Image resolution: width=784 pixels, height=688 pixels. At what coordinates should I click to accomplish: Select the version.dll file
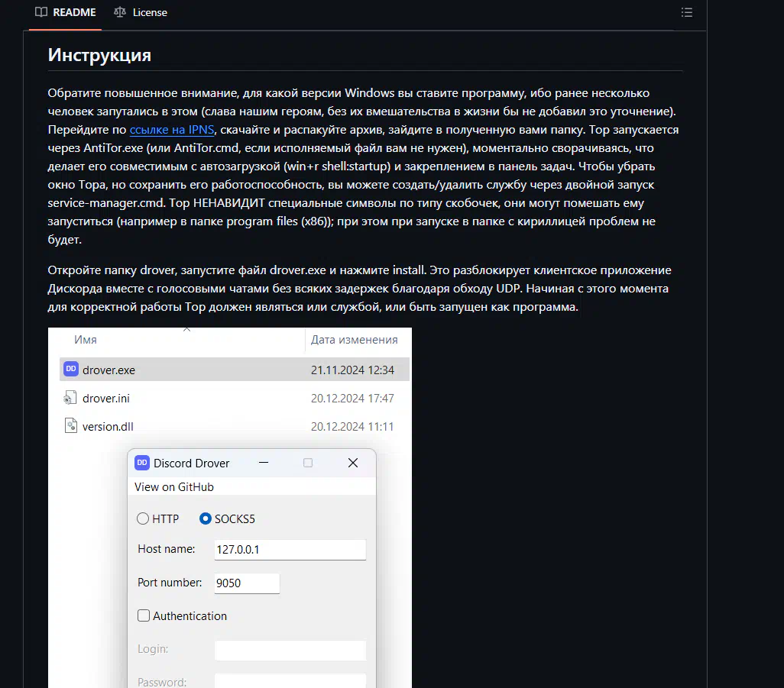pyautogui.click(x=108, y=427)
